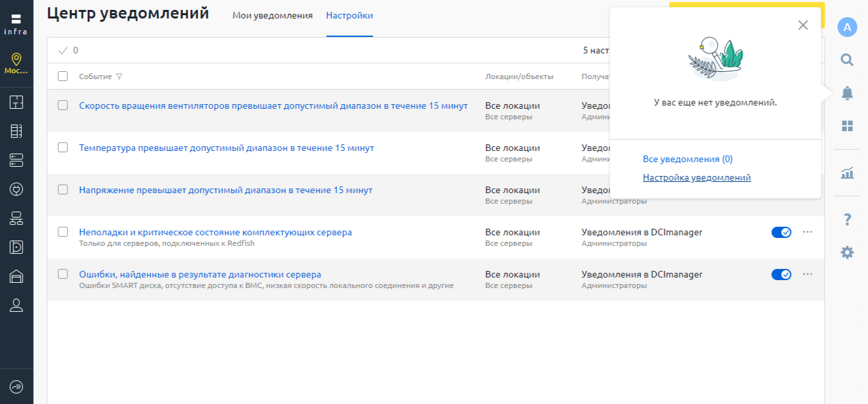Switch to the "Мои уведомления" tab
868x404 pixels.
(x=272, y=16)
